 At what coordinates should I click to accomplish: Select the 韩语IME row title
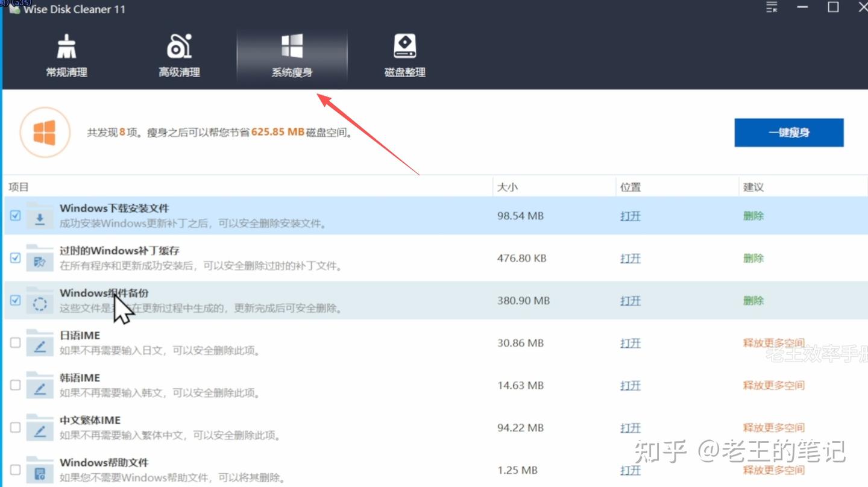[80, 378]
